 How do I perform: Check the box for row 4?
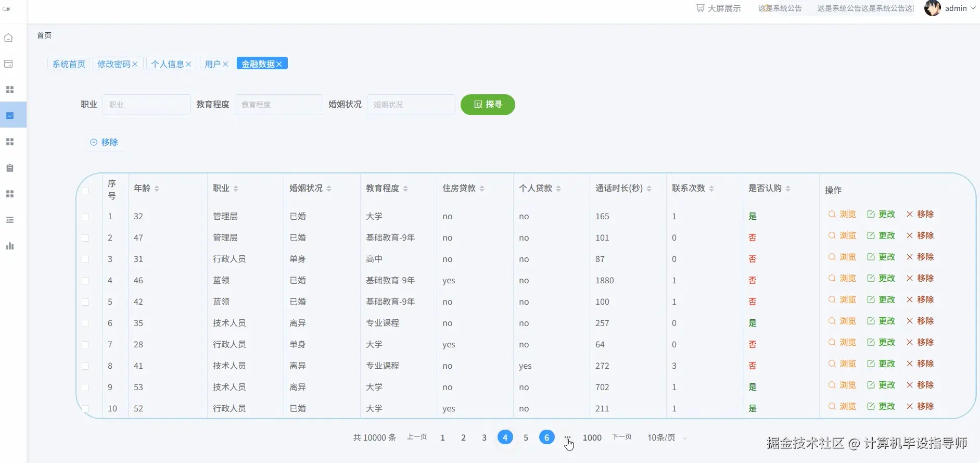click(x=85, y=280)
